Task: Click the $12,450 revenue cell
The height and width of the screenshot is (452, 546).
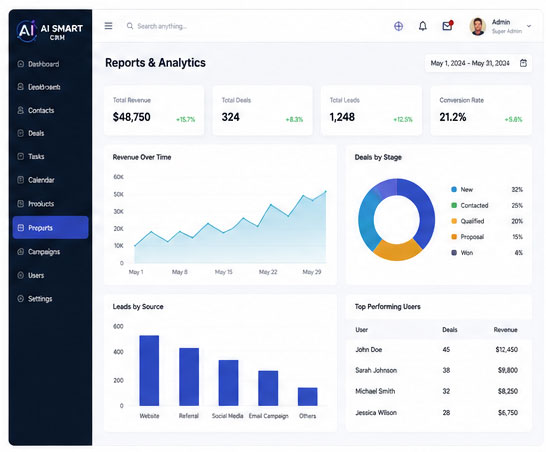Action: 507,349
